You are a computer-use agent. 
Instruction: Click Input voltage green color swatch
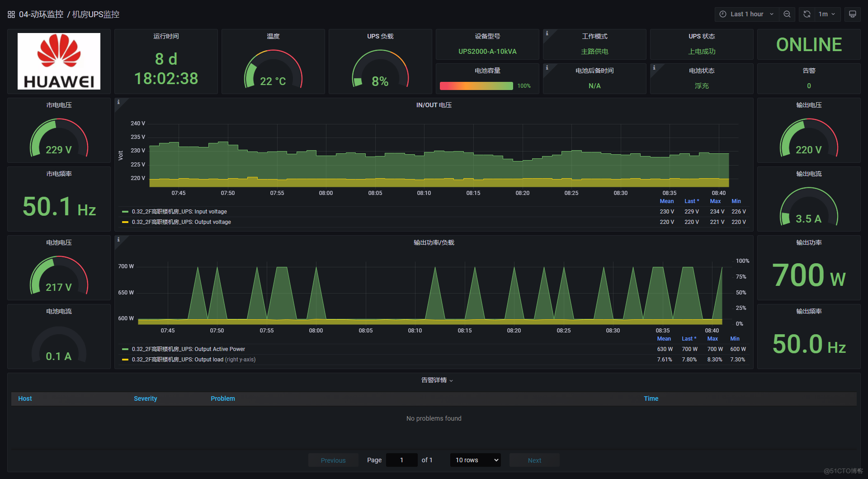(x=125, y=212)
